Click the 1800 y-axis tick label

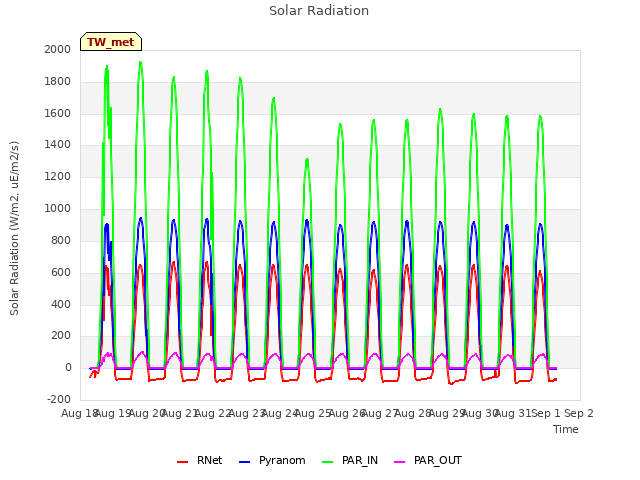tap(58, 82)
